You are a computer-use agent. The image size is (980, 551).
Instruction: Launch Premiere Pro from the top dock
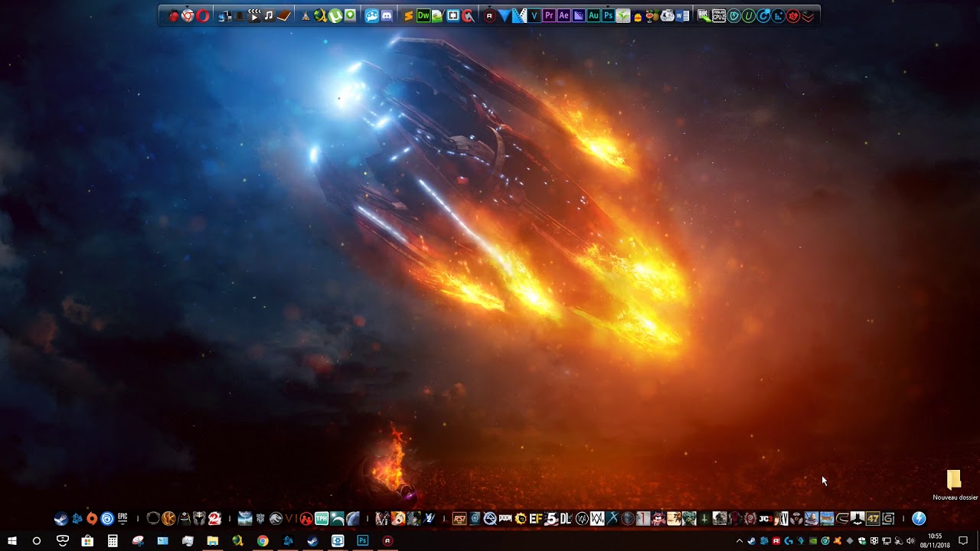pyautogui.click(x=549, y=15)
